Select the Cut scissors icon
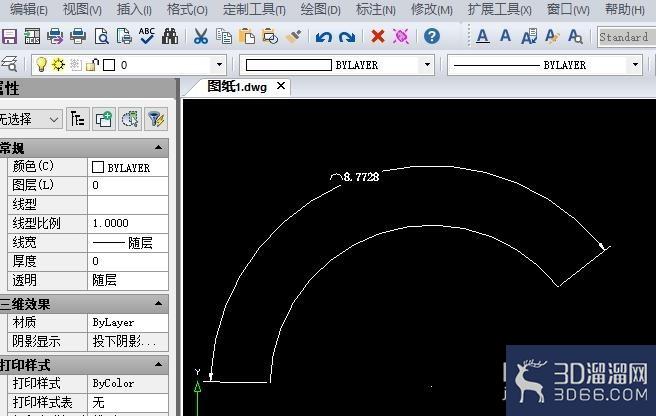 [x=201, y=36]
